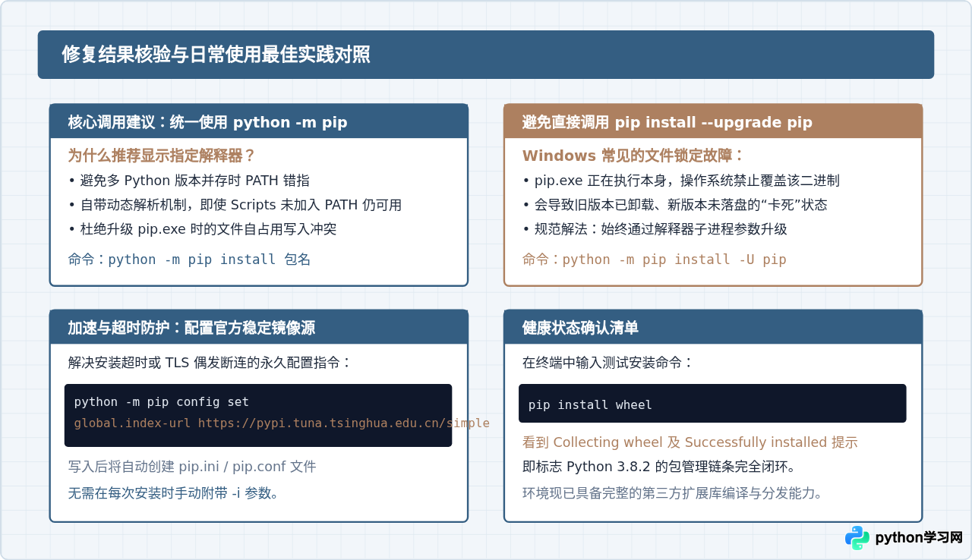Click the Python logo icon

click(857, 538)
